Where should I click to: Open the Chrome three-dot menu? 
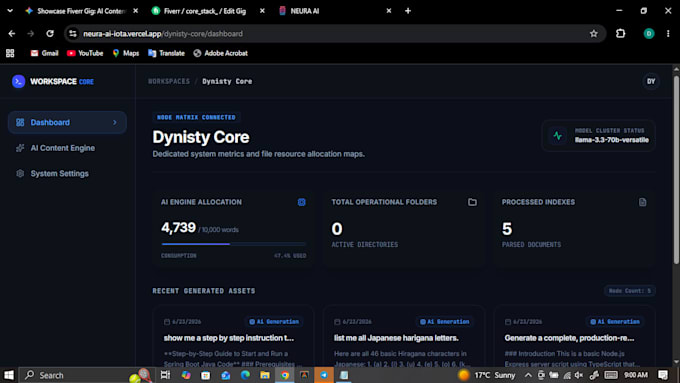point(668,33)
